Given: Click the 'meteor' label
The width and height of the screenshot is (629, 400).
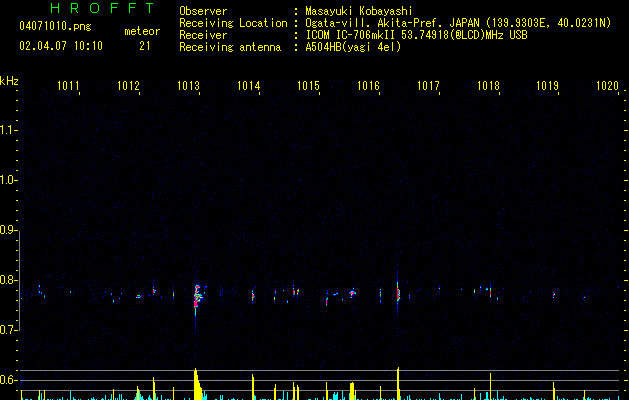Looking at the screenshot, I should point(142,31).
